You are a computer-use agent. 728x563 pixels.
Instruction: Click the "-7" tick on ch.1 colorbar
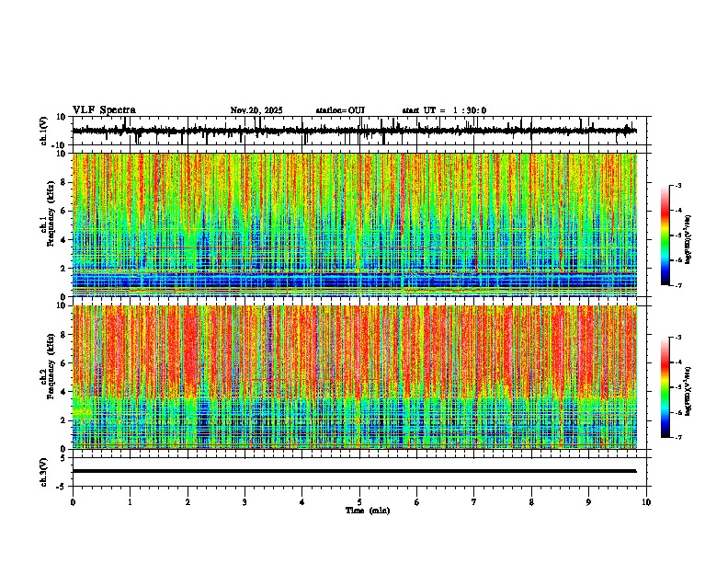click(678, 285)
